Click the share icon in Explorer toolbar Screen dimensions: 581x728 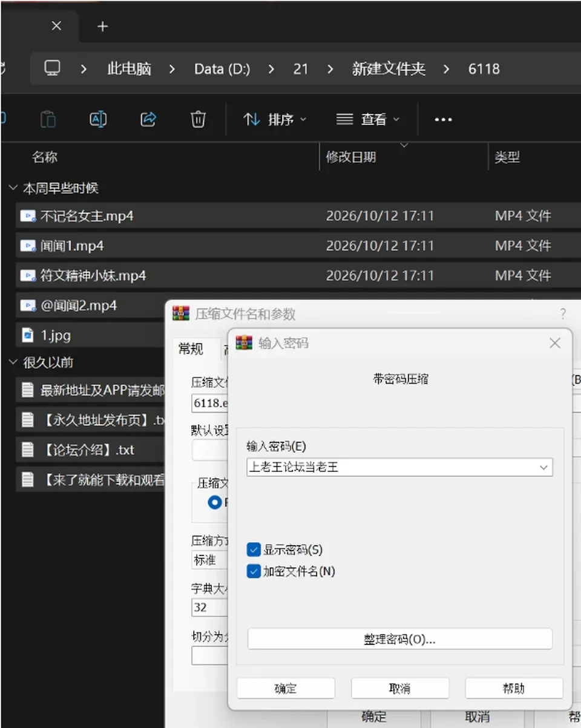point(148,119)
